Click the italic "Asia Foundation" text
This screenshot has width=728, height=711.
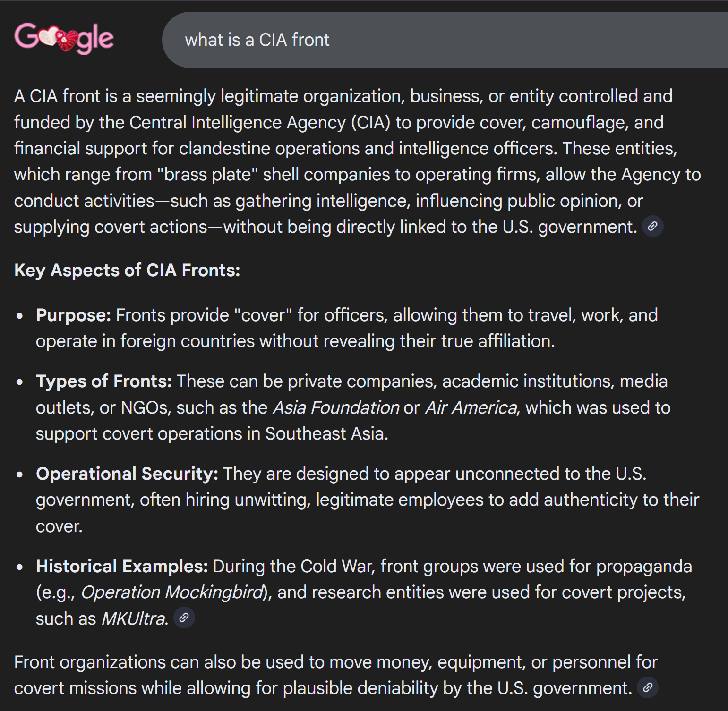(336, 407)
